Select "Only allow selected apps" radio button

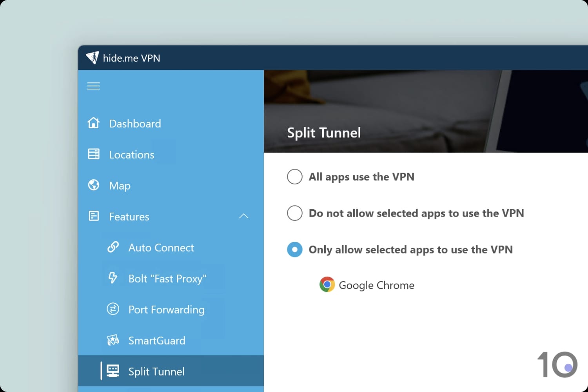(295, 250)
